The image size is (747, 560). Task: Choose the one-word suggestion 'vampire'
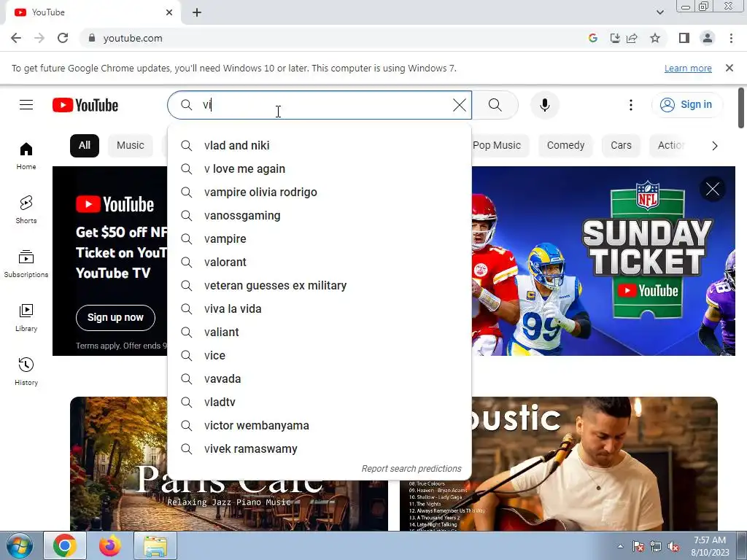320,238
